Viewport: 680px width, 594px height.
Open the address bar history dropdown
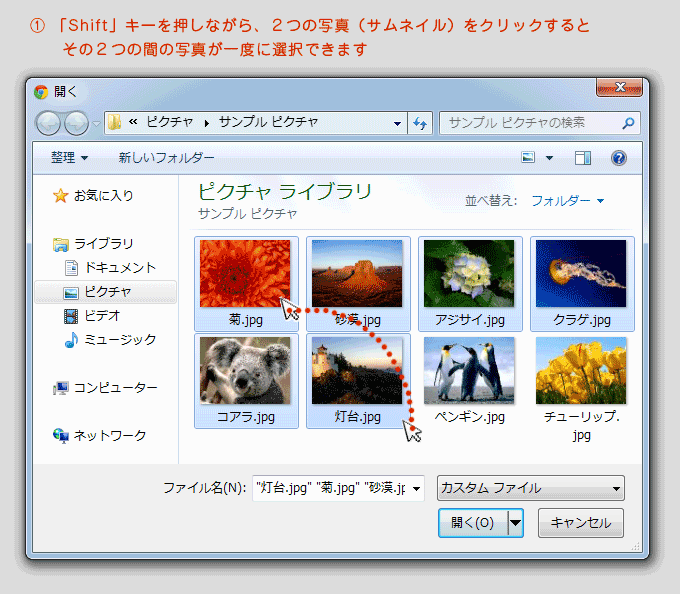pyautogui.click(x=397, y=124)
